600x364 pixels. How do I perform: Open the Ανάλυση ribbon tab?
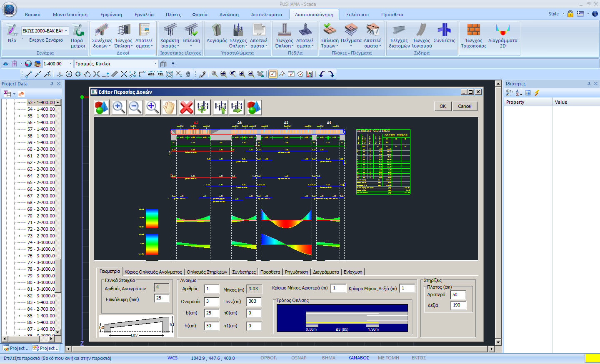pyautogui.click(x=229, y=15)
